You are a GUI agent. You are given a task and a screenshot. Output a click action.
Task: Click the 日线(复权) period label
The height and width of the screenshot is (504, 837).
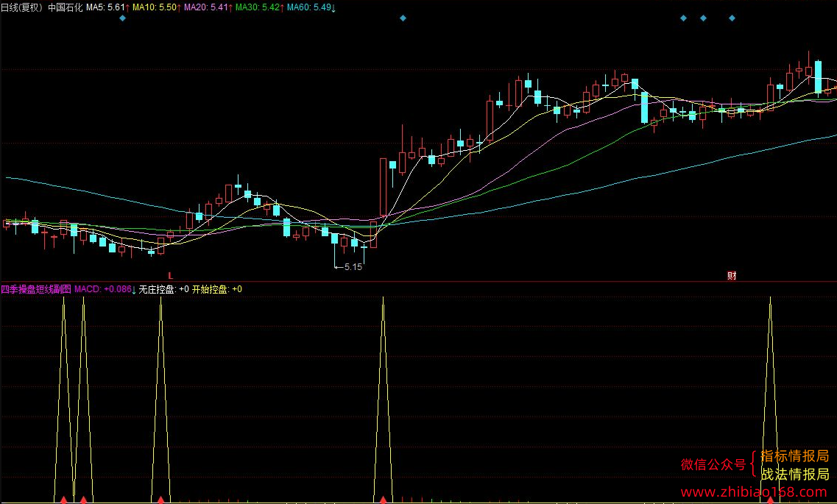click(x=22, y=7)
